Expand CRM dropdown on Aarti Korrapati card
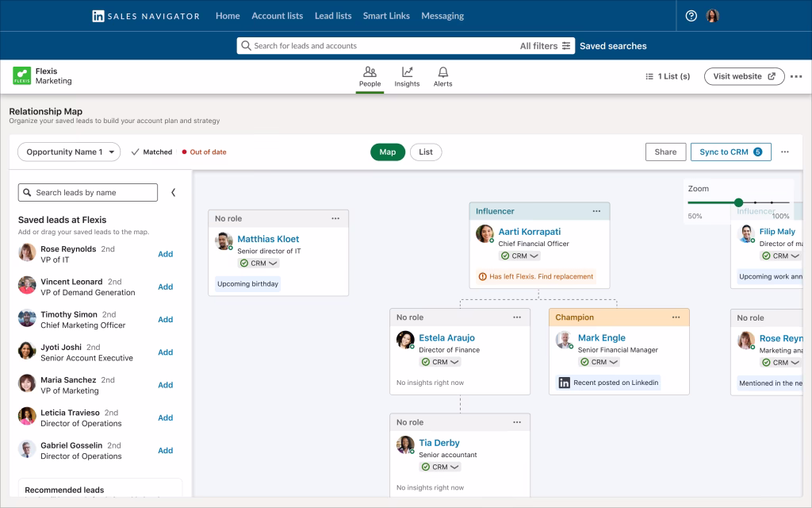This screenshot has width=812, height=508. pos(534,256)
